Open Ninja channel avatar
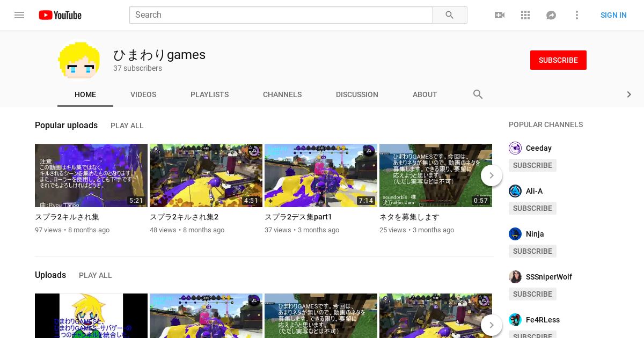Image resolution: width=644 pixels, height=338 pixels. [x=515, y=234]
